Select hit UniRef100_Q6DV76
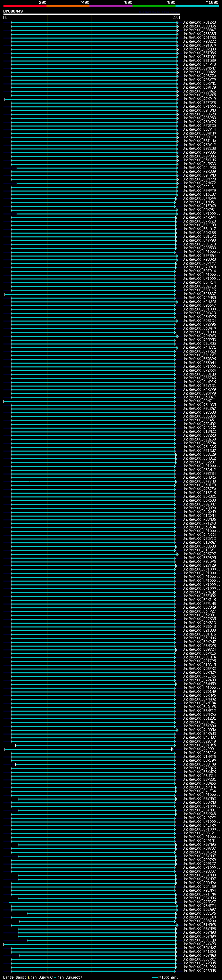 pos(199,122)
